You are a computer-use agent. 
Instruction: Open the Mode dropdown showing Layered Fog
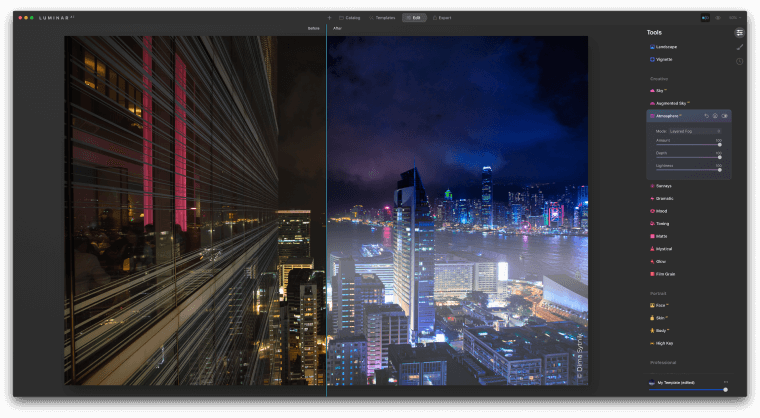693,131
